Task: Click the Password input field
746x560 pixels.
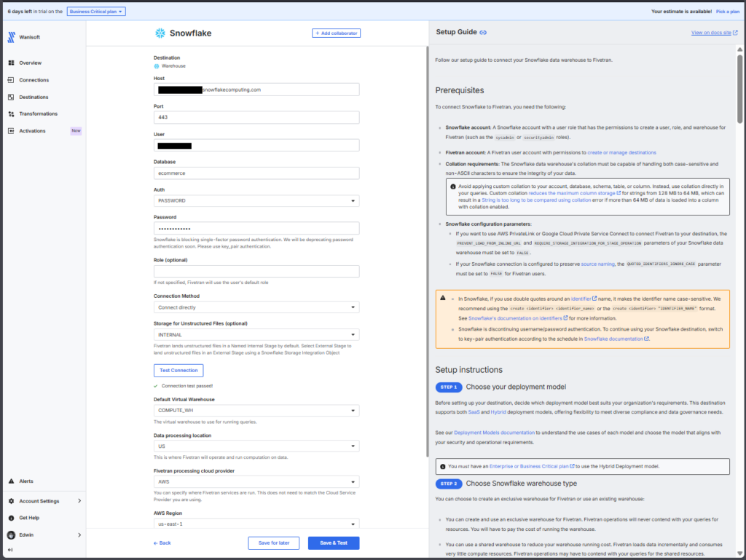Action: [256, 228]
